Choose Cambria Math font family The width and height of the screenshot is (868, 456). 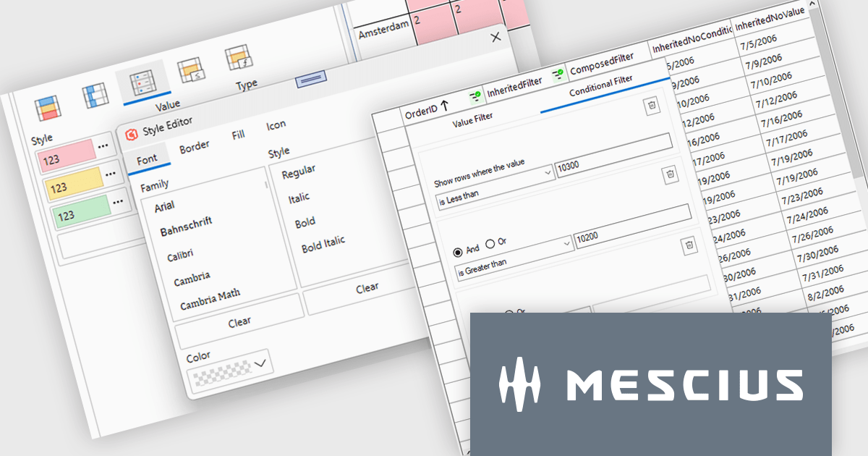[210, 297]
